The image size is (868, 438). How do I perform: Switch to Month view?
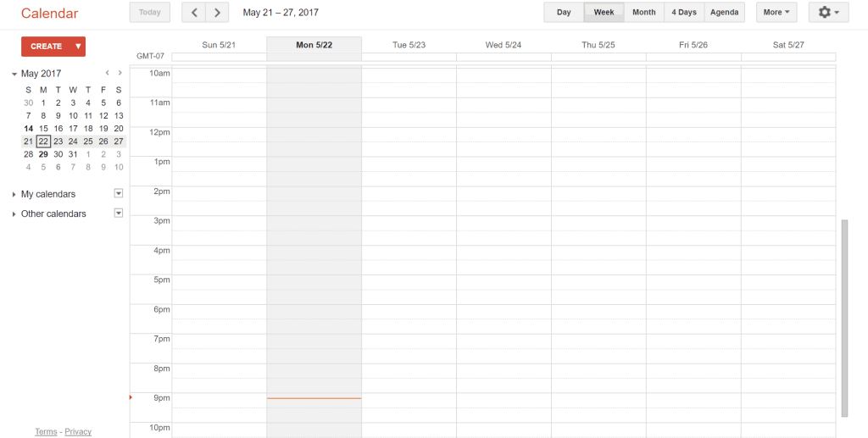[x=644, y=12]
